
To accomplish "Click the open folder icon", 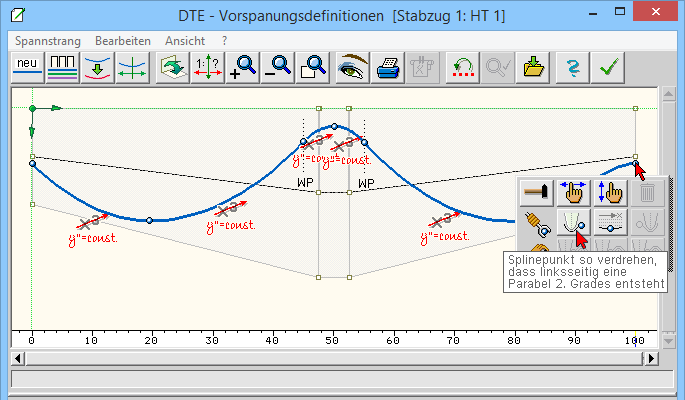I will tap(533, 68).
